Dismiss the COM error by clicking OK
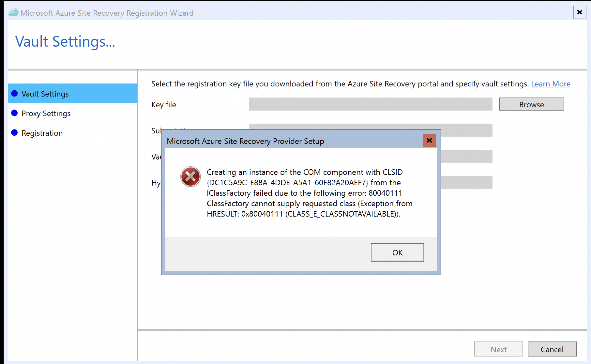Viewport: 591px width, 364px height. click(x=397, y=252)
